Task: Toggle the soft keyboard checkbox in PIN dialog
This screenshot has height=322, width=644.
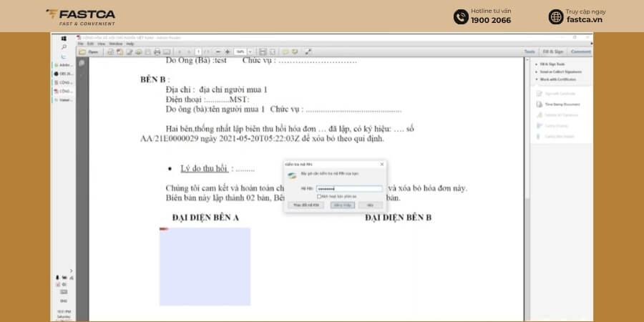Action: [x=319, y=196]
